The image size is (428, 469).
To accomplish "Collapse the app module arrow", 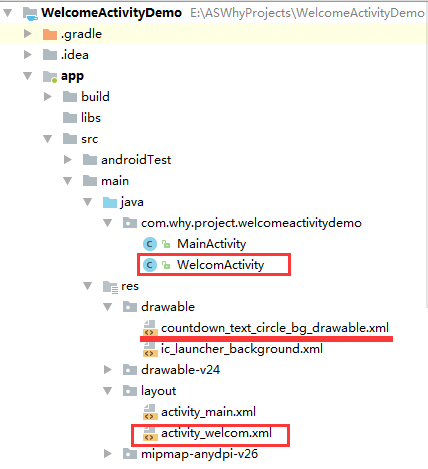I will 27,76.
